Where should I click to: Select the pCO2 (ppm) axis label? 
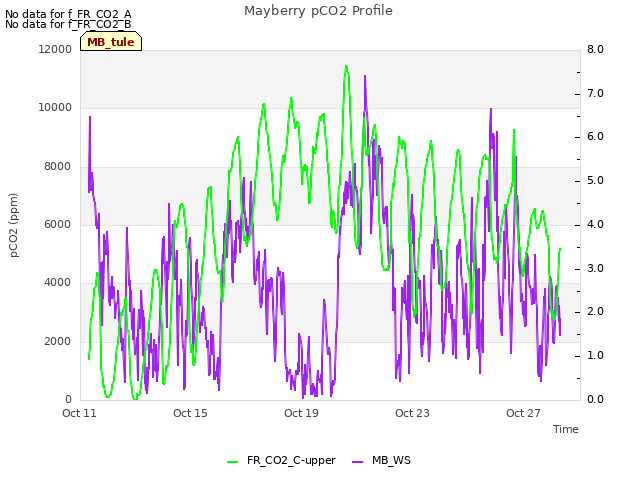click(14, 225)
